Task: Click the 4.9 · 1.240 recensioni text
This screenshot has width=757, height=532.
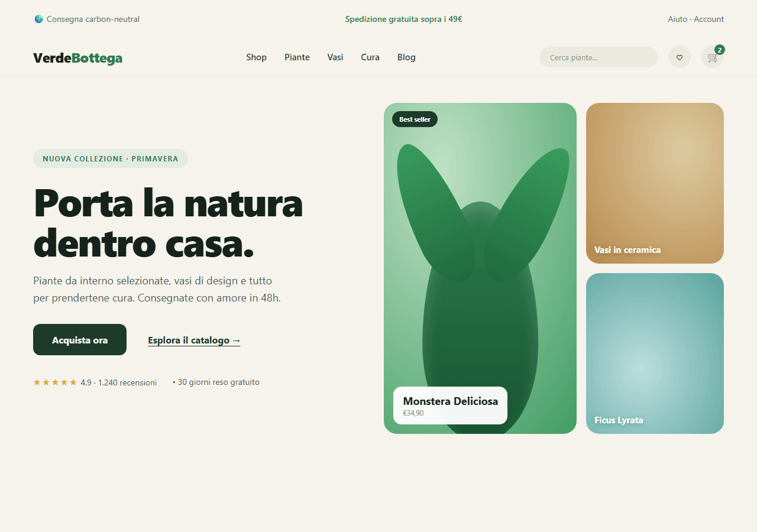Action: 119,382
